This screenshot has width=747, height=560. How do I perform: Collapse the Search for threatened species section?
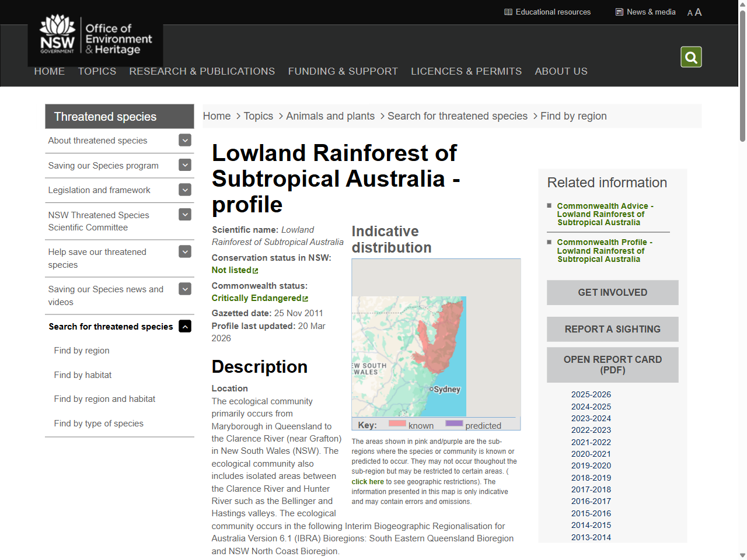click(184, 326)
